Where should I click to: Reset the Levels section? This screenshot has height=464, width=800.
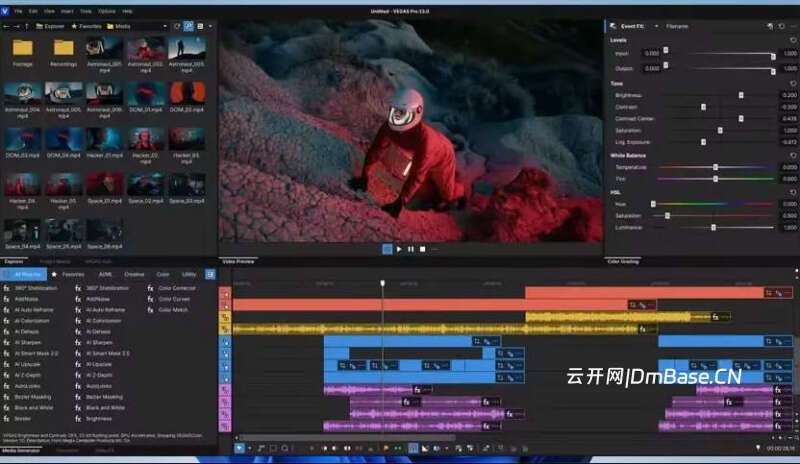[x=793, y=40]
